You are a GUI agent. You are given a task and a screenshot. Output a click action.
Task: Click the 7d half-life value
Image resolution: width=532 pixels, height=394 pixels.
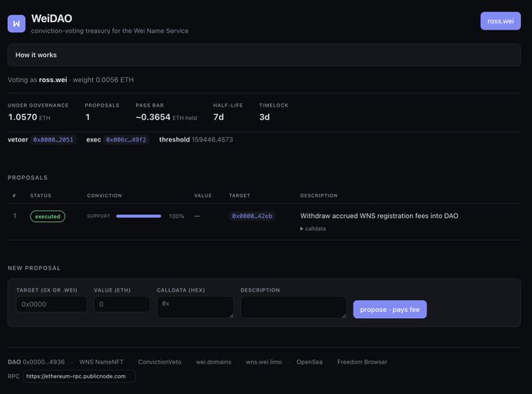click(218, 117)
